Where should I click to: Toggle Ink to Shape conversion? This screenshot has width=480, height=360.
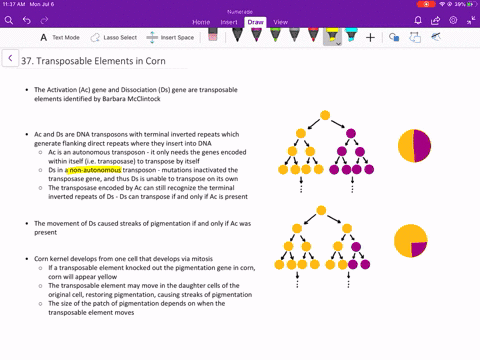(x=415, y=37)
